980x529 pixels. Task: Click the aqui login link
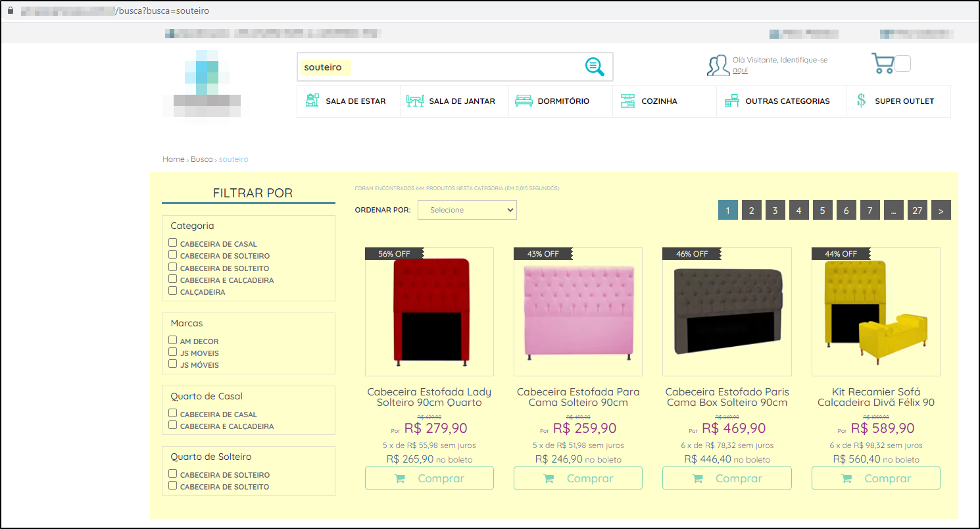pyautogui.click(x=740, y=70)
